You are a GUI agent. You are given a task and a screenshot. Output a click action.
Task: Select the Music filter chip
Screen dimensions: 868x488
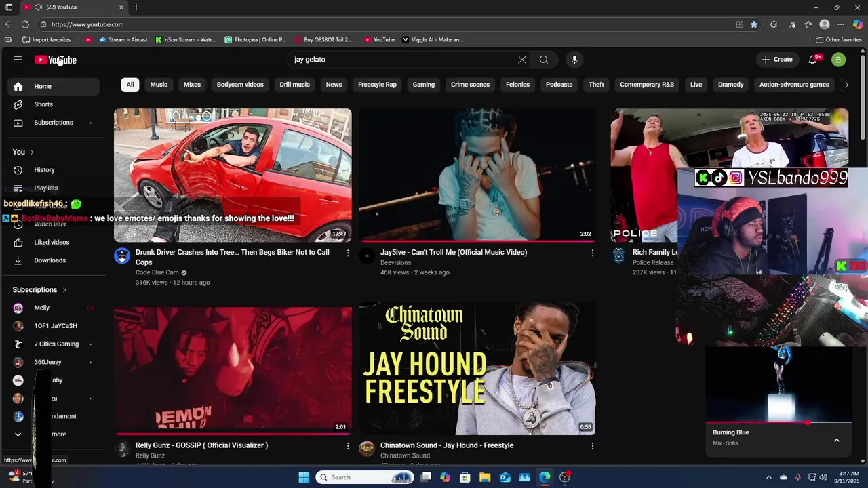point(159,85)
